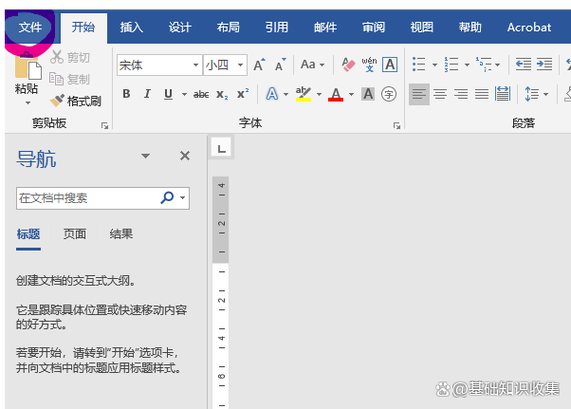Image resolution: width=571 pixels, height=409 pixels.
Task: Open navigation pane options arrow
Action: (x=146, y=156)
